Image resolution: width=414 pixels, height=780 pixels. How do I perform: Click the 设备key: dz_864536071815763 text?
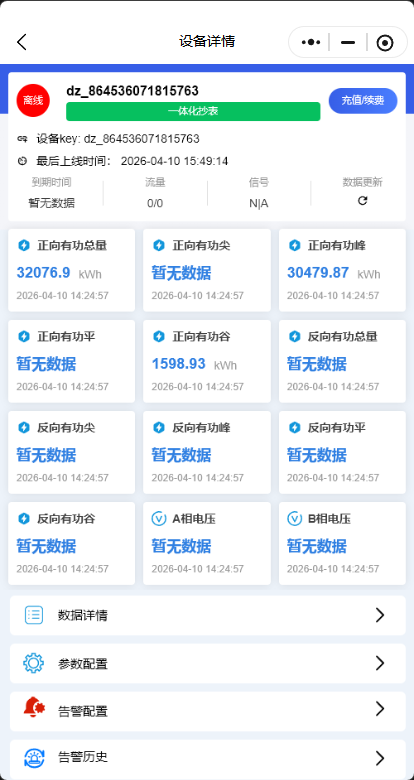pos(118,139)
